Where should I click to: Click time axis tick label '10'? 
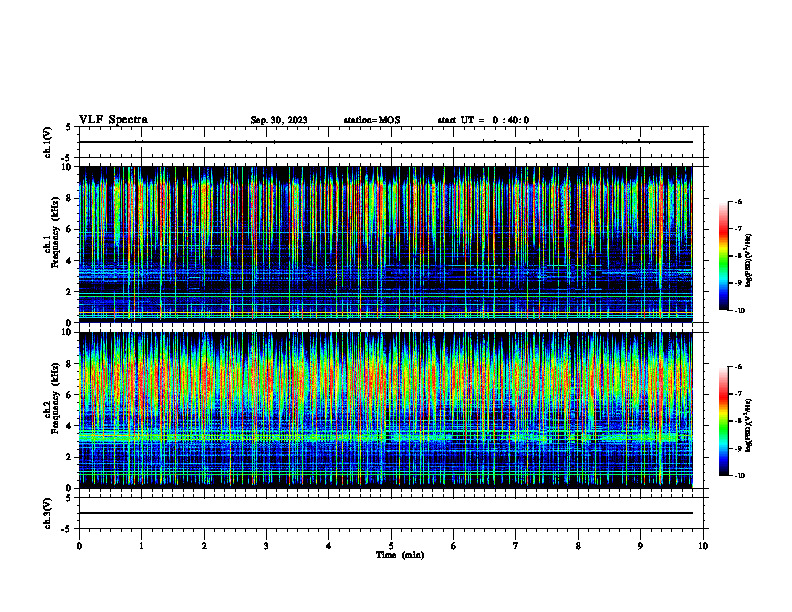(703, 546)
